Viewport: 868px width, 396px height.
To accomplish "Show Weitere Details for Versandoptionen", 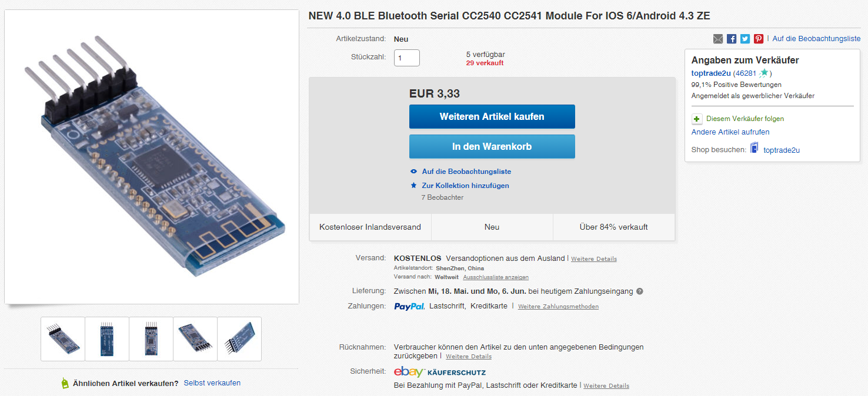I will click(x=593, y=259).
